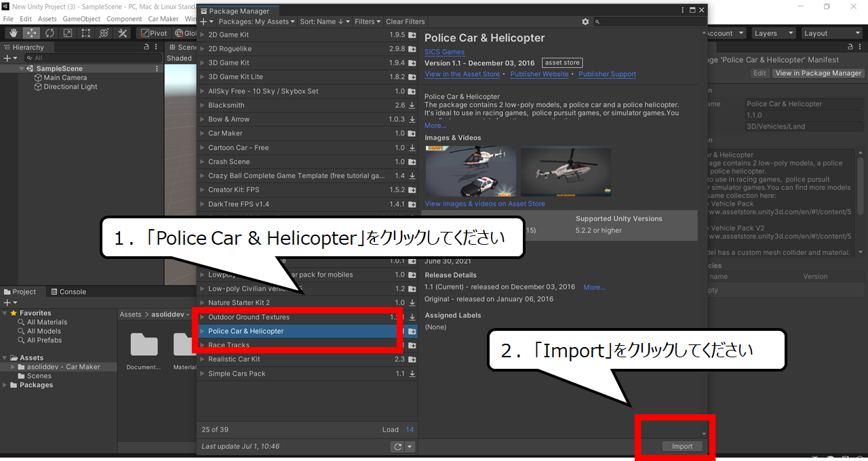
Task: Open the Packages: My Assets dropdown
Action: [x=257, y=22]
